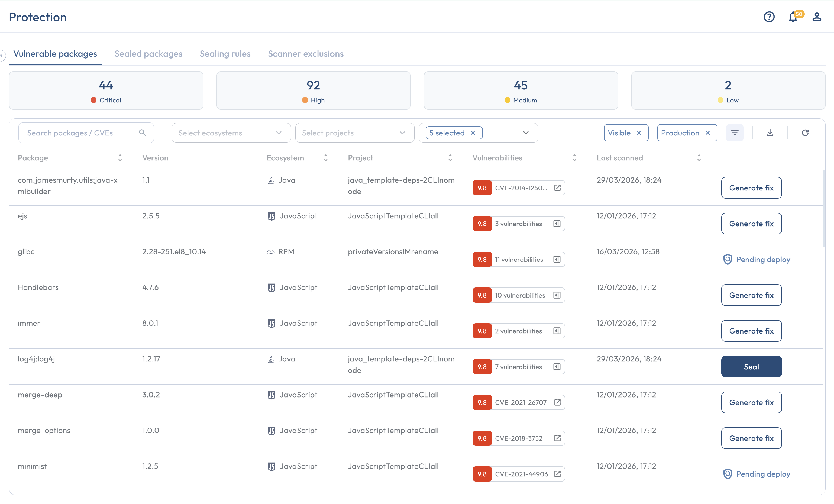Open the help question mark icon
This screenshot has height=504, width=834.
point(769,17)
